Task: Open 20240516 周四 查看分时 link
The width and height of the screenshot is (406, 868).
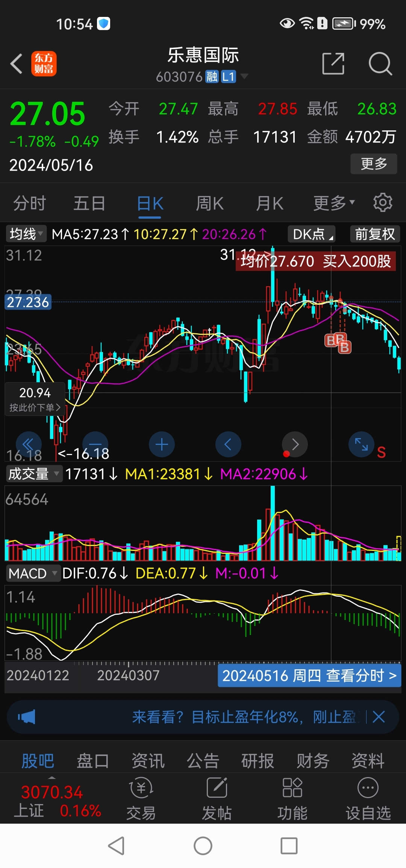Action: 309,676
